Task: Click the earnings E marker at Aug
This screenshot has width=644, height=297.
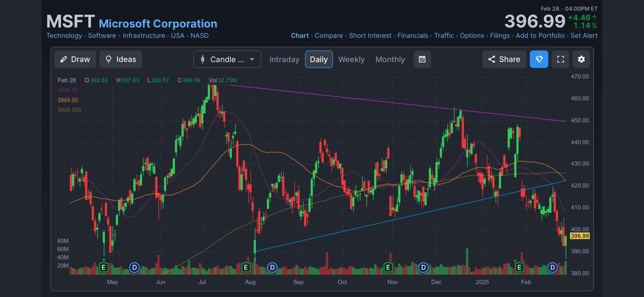Action: click(x=246, y=267)
